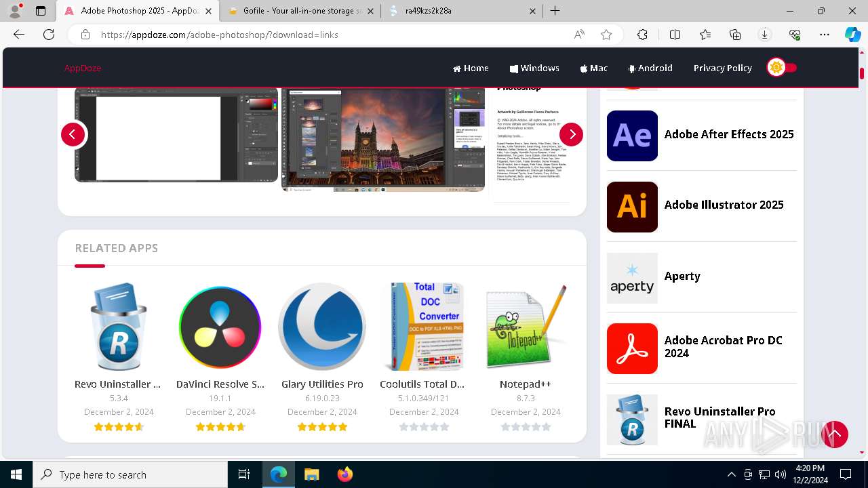Add this page to favorites star
Image resolution: width=868 pixels, height=488 pixels.
606,35
